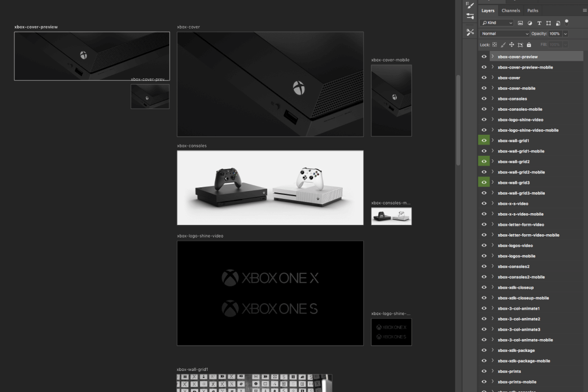The height and width of the screenshot is (392, 588).
Task: Click the xbox-cover artboard title on canvas
Action: [189, 27]
